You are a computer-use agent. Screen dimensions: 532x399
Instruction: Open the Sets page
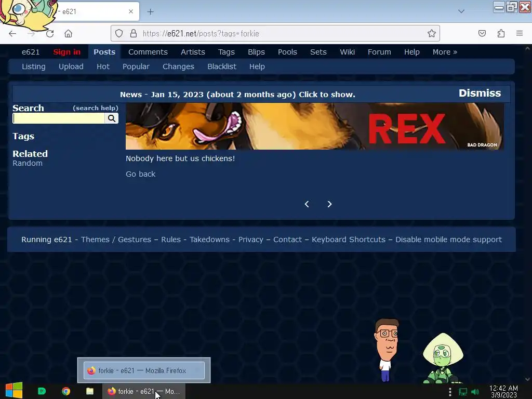[x=318, y=52]
